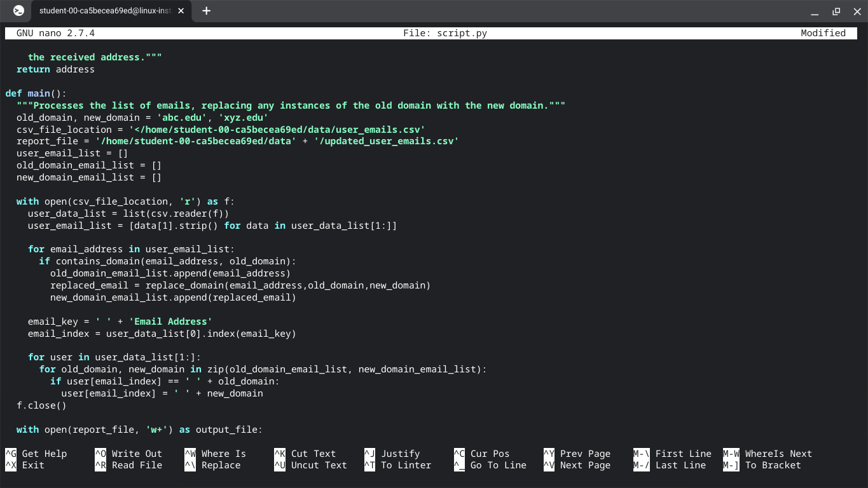Screen dimensions: 868x488
Task: Click the Read File shortcut
Action: coord(128,465)
